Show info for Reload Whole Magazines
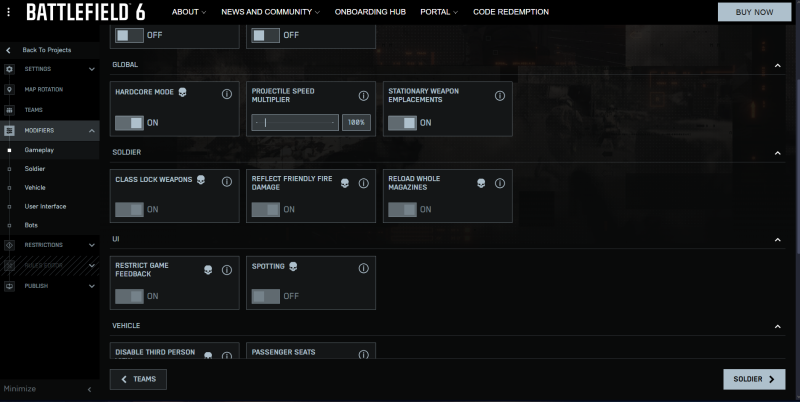This screenshot has height=402, width=800. pyautogui.click(x=500, y=183)
